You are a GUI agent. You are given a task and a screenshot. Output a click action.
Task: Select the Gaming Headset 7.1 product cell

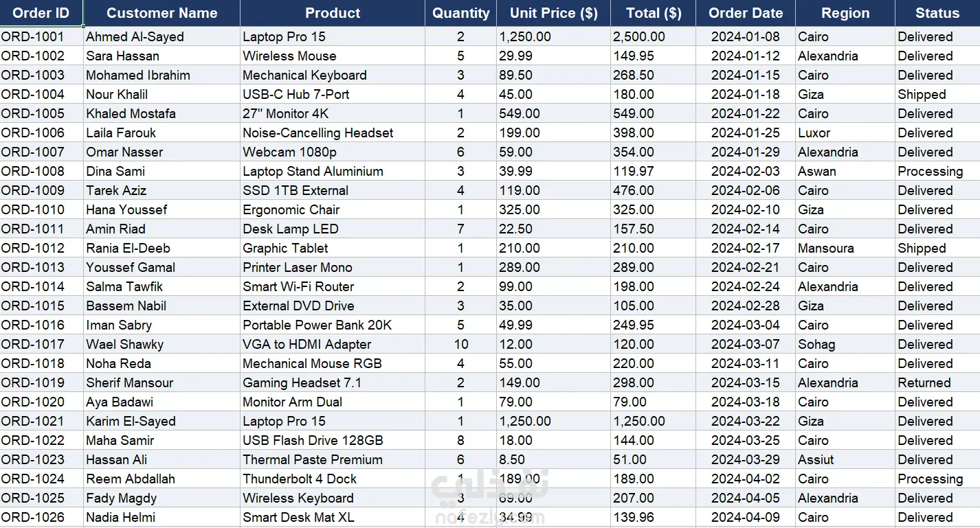tap(333, 382)
